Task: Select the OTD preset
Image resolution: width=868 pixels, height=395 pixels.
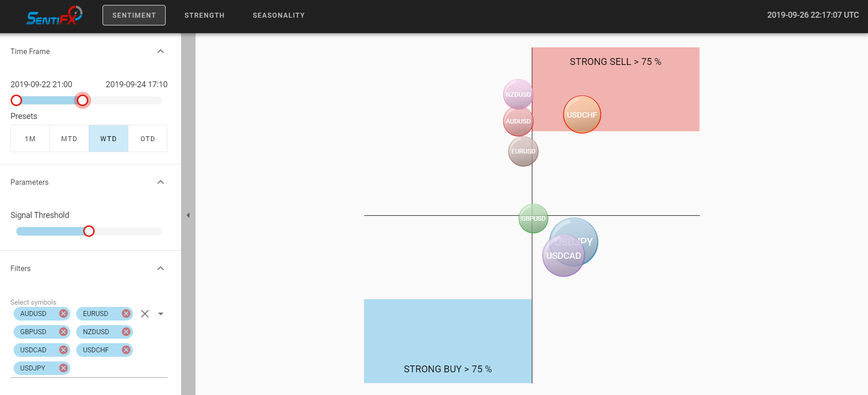Action: (x=147, y=138)
